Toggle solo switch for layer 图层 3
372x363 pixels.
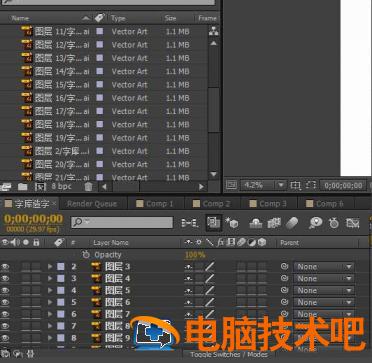click(x=26, y=267)
